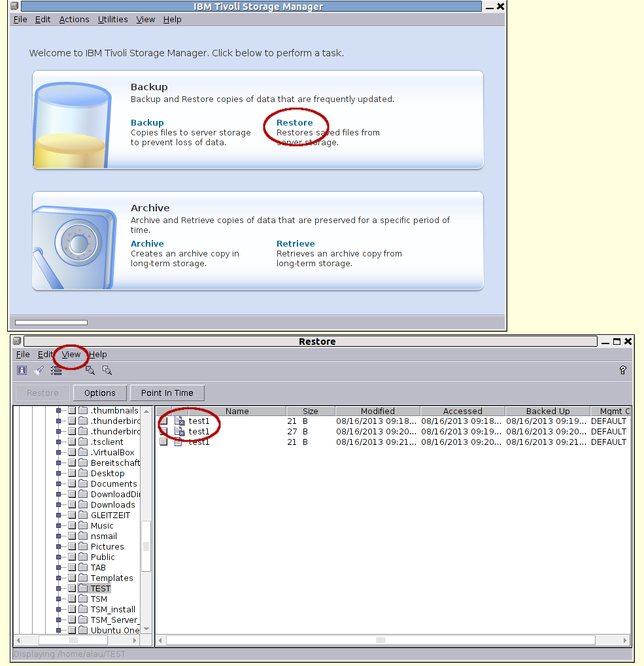Open the Backup drive icon illustration

72,121
